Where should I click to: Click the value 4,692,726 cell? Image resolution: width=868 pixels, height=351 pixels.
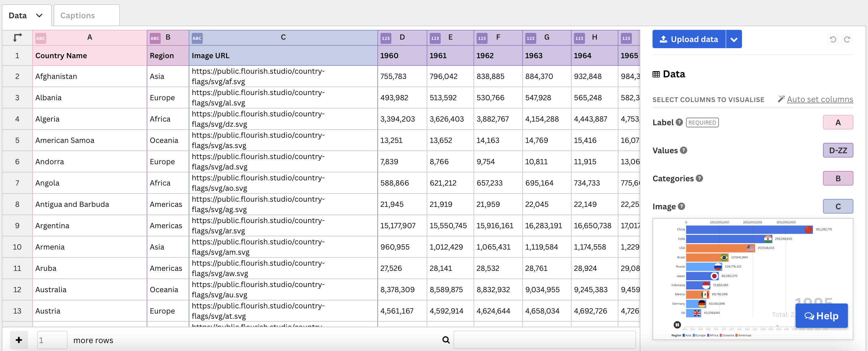click(594, 311)
